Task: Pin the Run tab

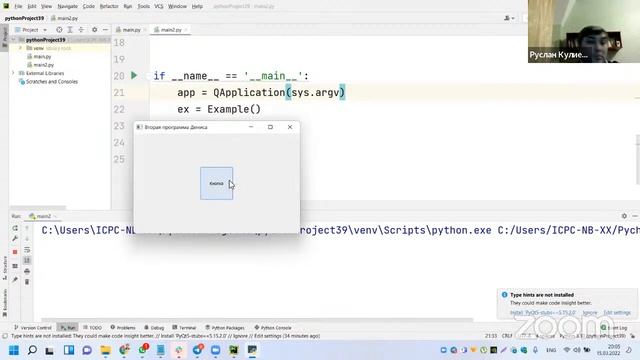Action: (15, 280)
